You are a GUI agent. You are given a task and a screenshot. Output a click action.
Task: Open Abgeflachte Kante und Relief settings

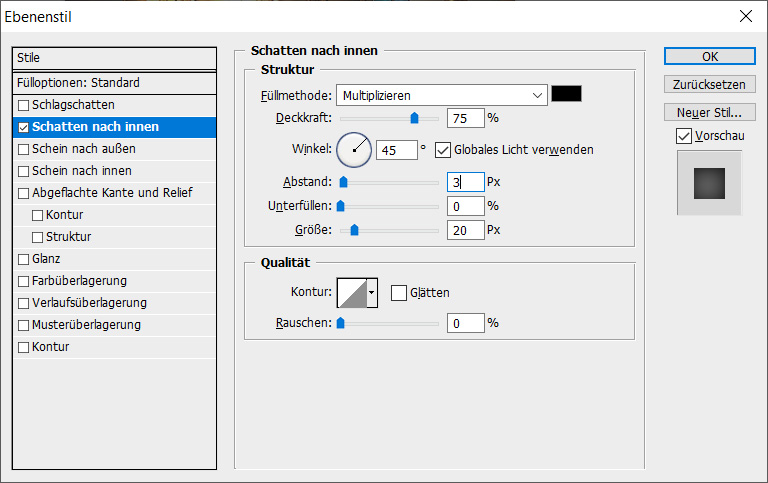[x=112, y=193]
